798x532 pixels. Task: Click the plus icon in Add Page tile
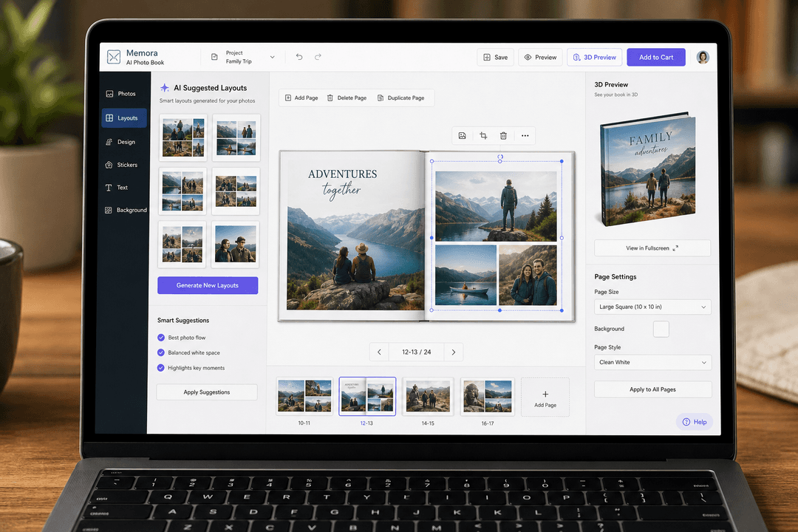545,394
